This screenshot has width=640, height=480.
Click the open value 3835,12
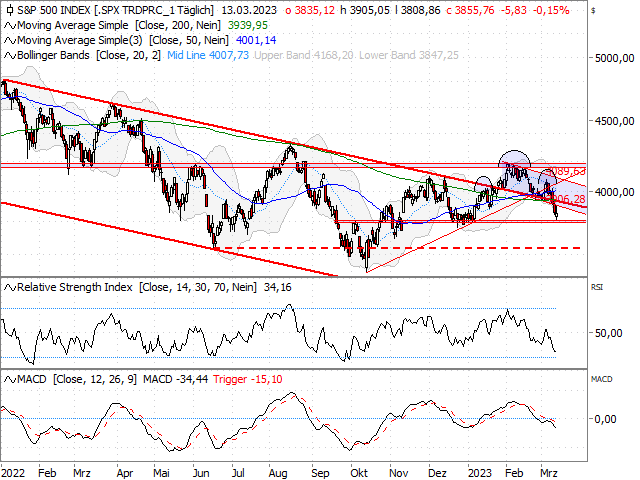click(x=314, y=10)
